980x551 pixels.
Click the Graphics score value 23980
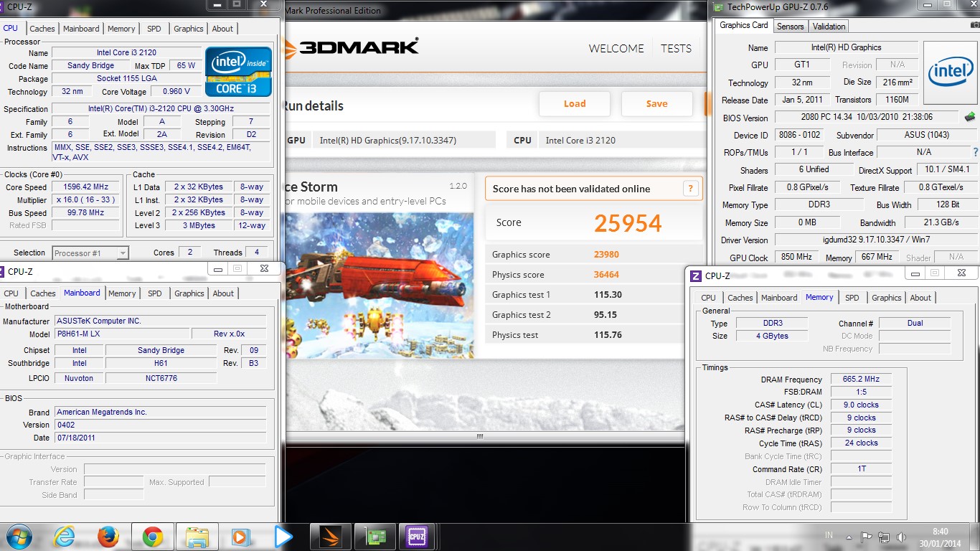pos(606,254)
